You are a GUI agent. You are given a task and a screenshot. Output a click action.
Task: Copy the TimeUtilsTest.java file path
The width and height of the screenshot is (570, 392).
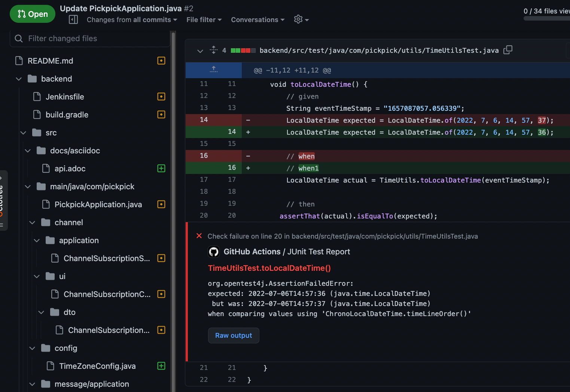[x=508, y=50]
